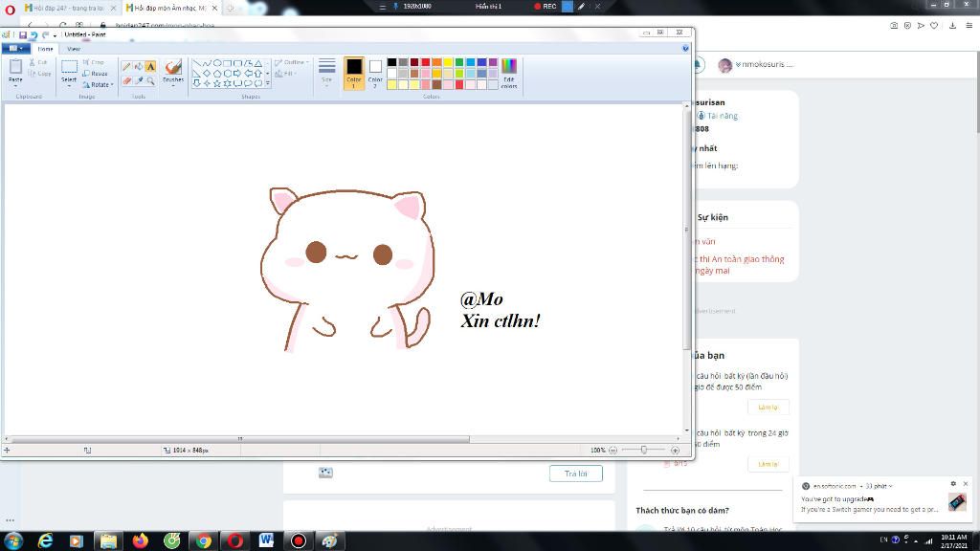Image resolution: width=980 pixels, height=551 pixels.
Task: Switch to the Home ribbon tab
Action: [x=45, y=48]
